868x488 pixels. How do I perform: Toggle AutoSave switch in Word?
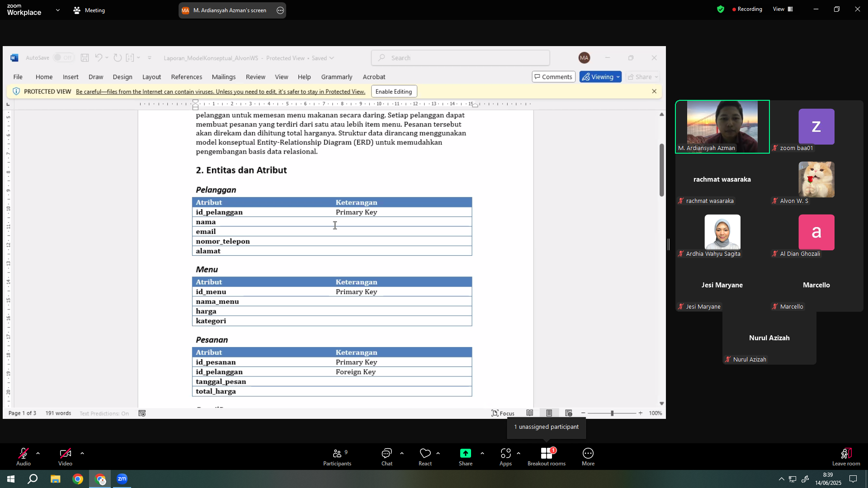(63, 58)
